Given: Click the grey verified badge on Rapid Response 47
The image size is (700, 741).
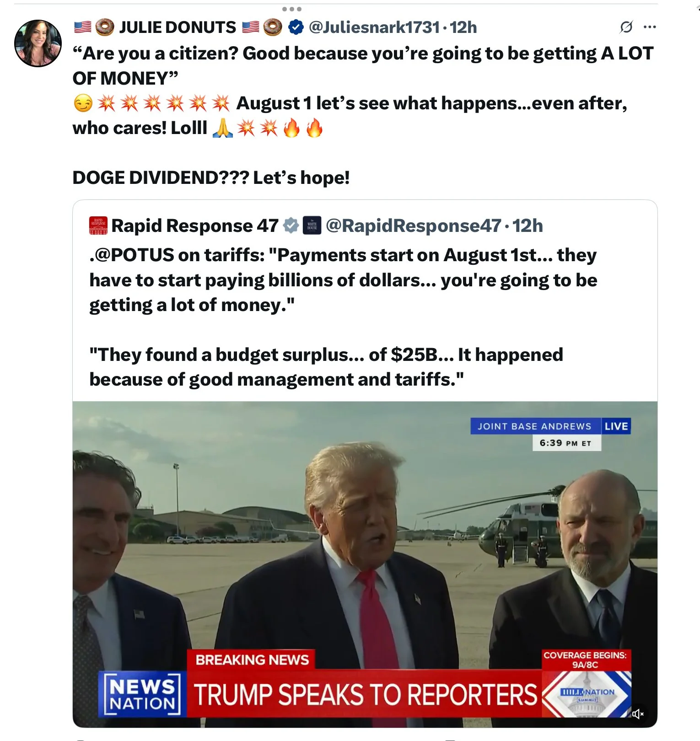Looking at the screenshot, I should point(291,226).
